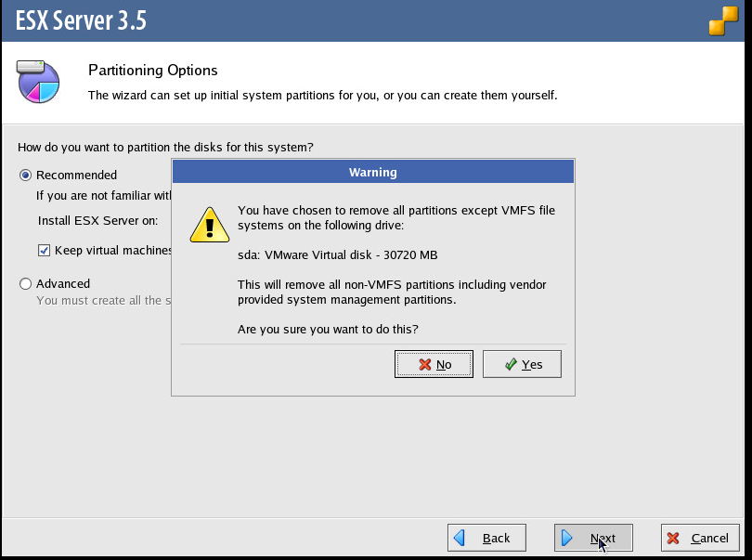
Task: Confirm partition removal with Yes
Action: click(x=522, y=364)
